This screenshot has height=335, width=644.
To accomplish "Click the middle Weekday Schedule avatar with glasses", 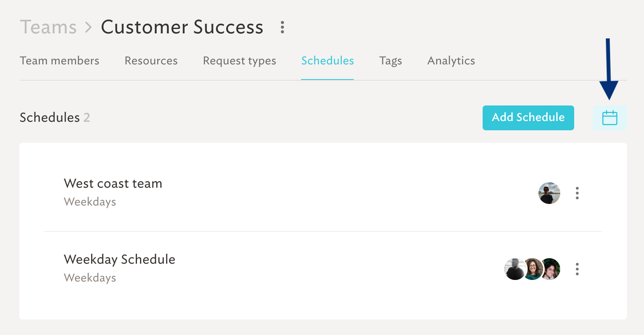I will click(533, 269).
